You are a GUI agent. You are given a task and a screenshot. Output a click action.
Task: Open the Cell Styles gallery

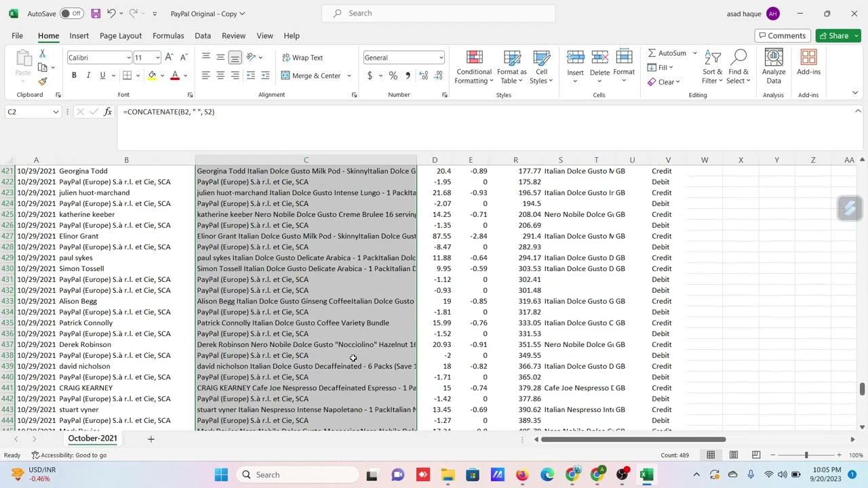pos(541,67)
